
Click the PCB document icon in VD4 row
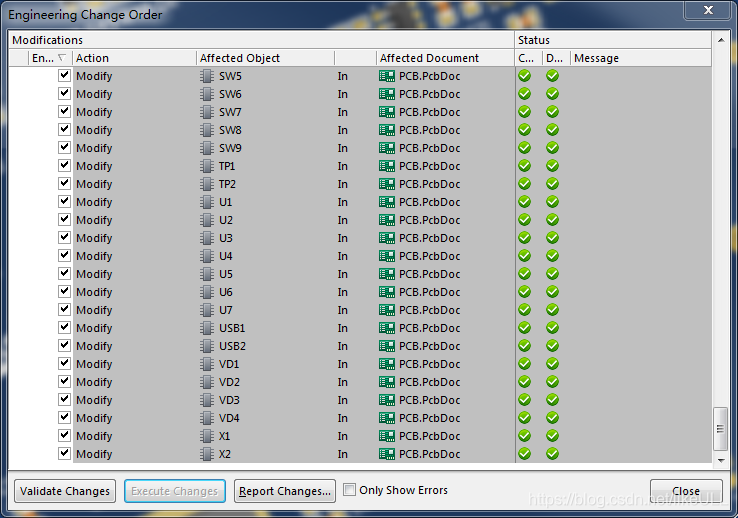coord(387,418)
